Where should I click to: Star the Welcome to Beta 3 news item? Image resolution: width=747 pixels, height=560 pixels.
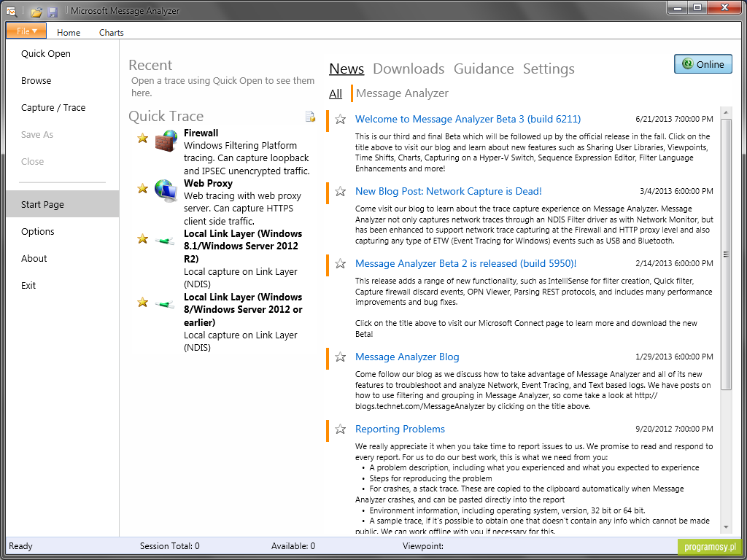340,119
